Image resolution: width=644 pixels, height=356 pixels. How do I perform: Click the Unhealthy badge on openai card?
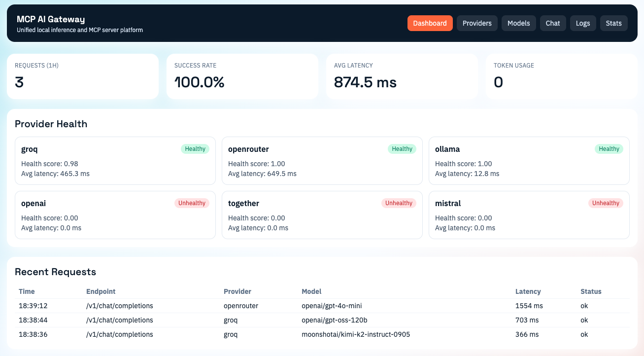pos(192,203)
